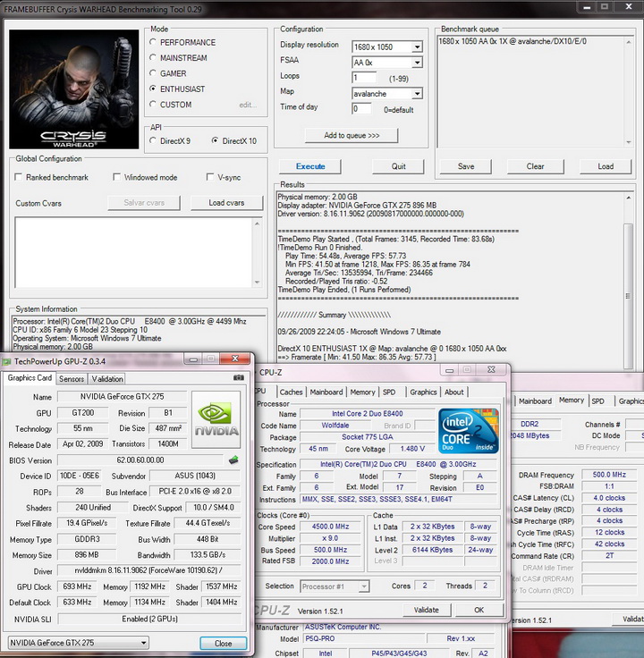Click the Execute button
644x658 pixels.
click(x=310, y=166)
